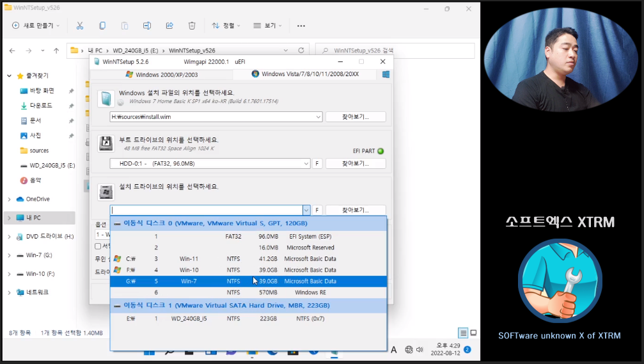Screen dimensions: 644x364
Task: Select the EFI System (ESP) partition row
Action: (x=249, y=236)
